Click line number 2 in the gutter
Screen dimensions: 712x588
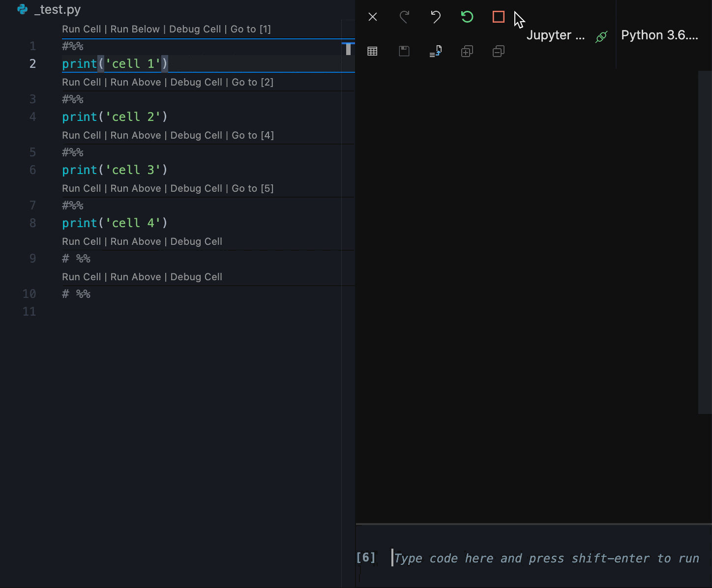pos(32,64)
